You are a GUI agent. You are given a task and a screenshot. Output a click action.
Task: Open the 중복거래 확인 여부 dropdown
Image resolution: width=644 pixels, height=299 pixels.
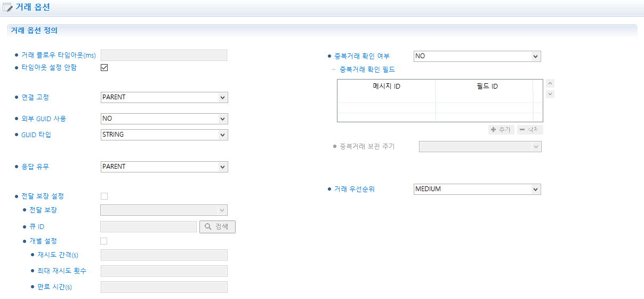[477, 56]
